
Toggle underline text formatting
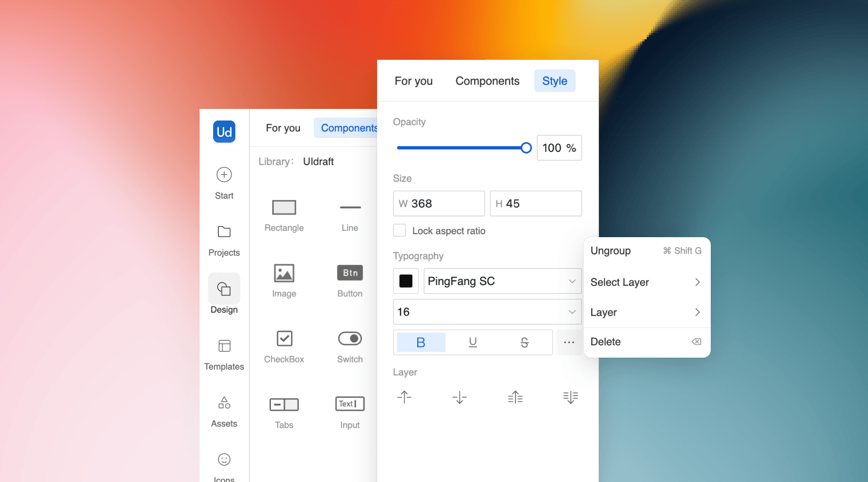(472, 342)
